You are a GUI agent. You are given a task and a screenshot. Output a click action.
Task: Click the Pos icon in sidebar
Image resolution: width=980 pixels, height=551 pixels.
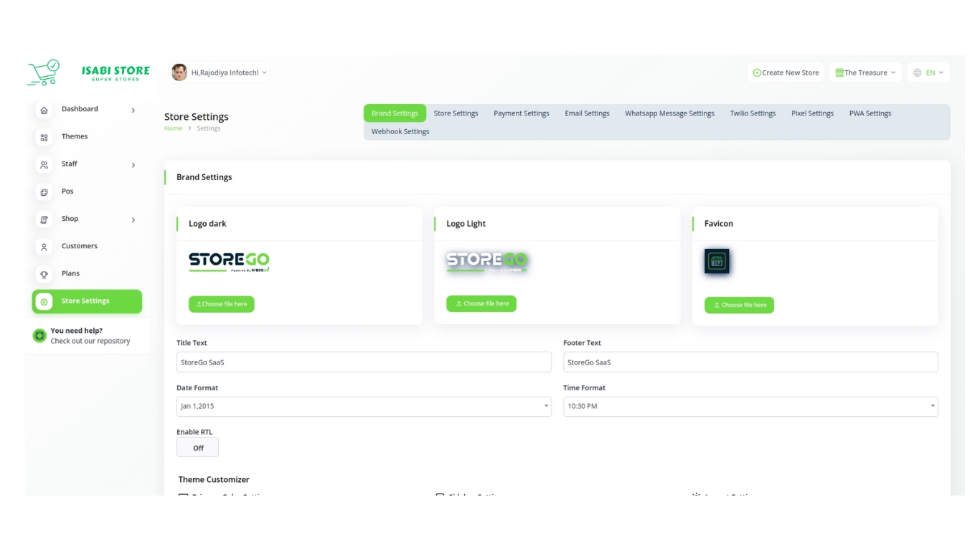point(44,192)
